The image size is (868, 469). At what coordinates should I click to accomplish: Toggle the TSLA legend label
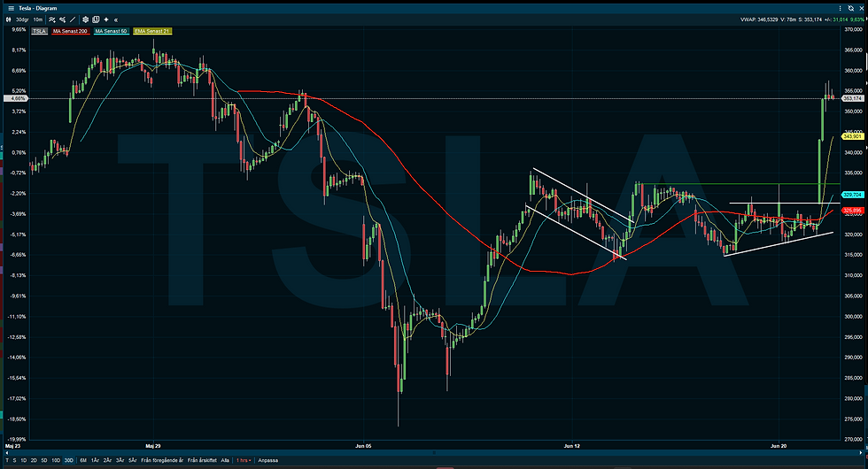39,31
